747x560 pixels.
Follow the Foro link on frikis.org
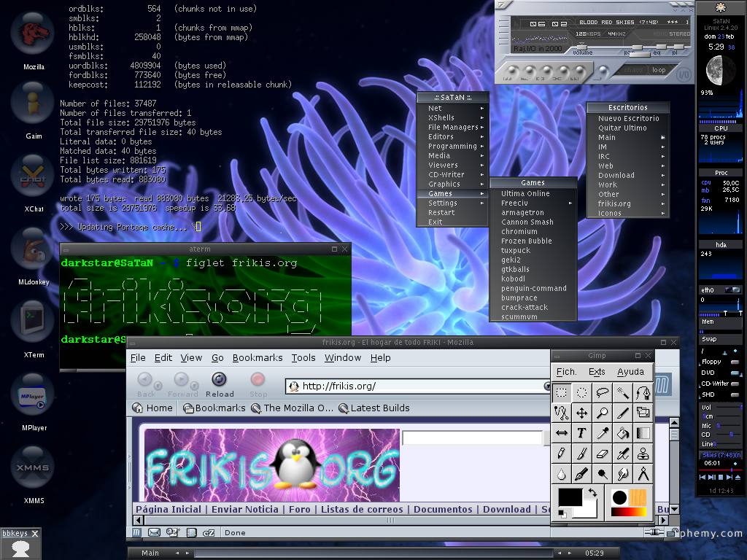click(299, 509)
